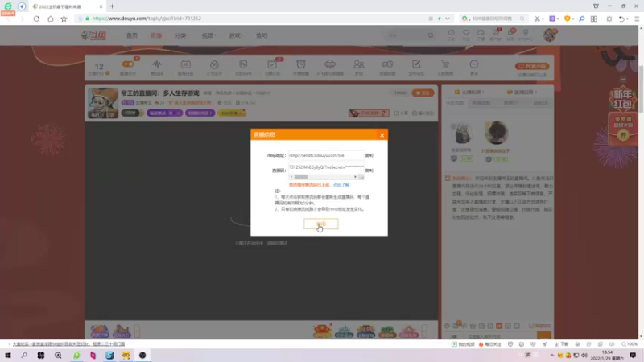The width and height of the screenshot is (644, 362).
Task: Click the stream key scrollbar left arrow
Action: (291, 177)
